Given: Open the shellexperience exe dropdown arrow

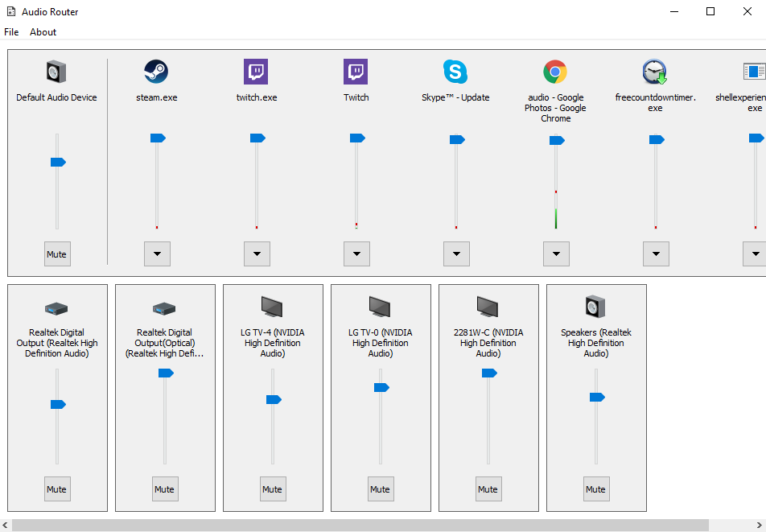Looking at the screenshot, I should pos(755,254).
